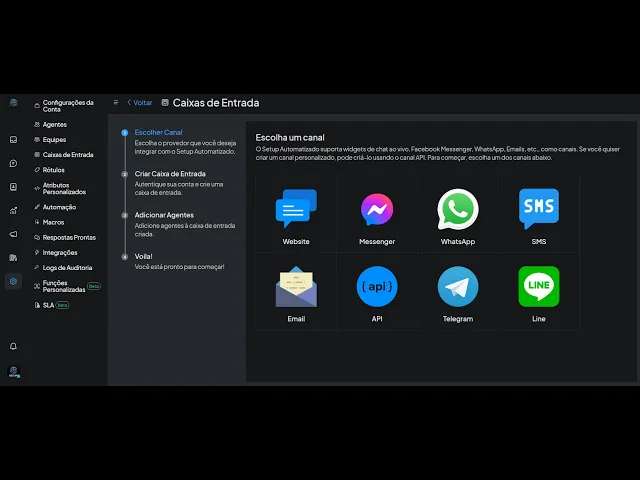Open the help center library icon in left rail
Image resolution: width=640 pixels, height=480 pixels.
tap(13, 258)
